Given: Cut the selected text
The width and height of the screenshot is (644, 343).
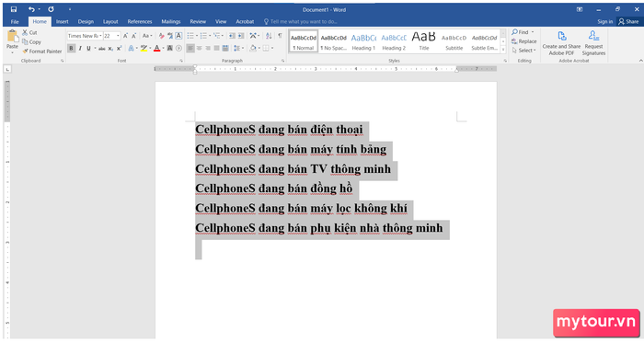Looking at the screenshot, I should pos(29,32).
